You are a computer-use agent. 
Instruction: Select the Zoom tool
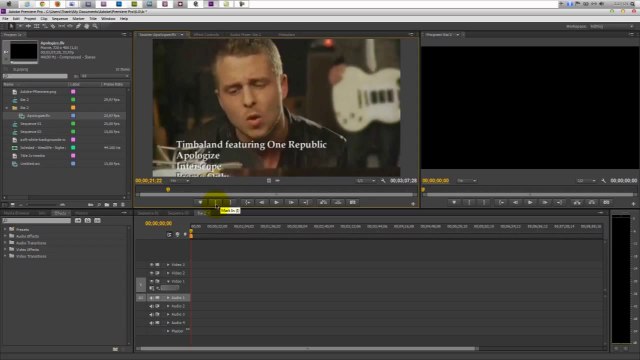pos(95,26)
